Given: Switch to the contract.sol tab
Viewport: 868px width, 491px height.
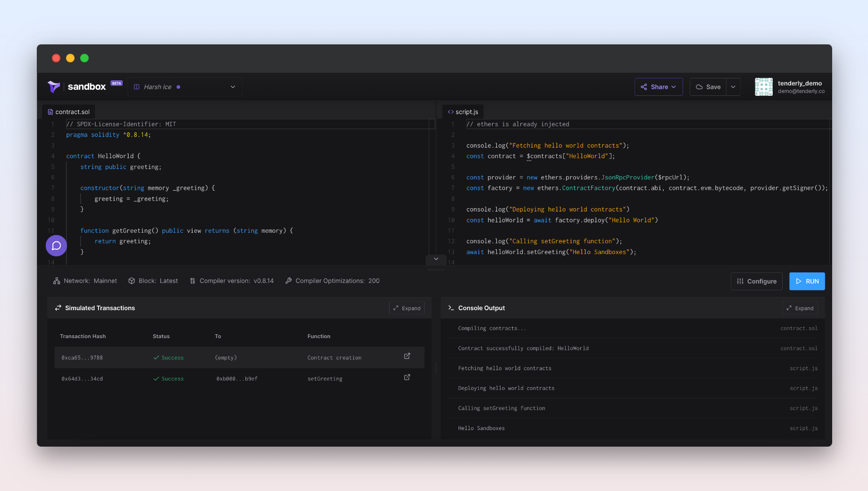Looking at the screenshot, I should pyautogui.click(x=69, y=112).
